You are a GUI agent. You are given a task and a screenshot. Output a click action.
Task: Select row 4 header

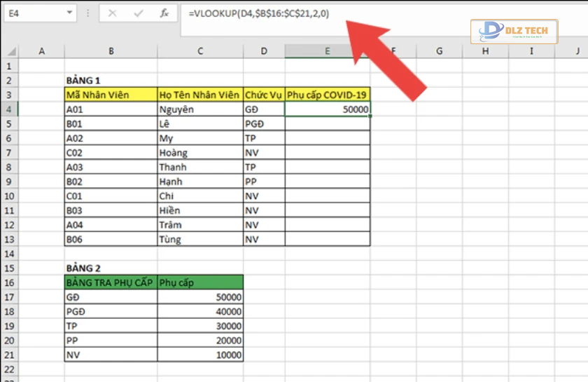pyautogui.click(x=9, y=109)
